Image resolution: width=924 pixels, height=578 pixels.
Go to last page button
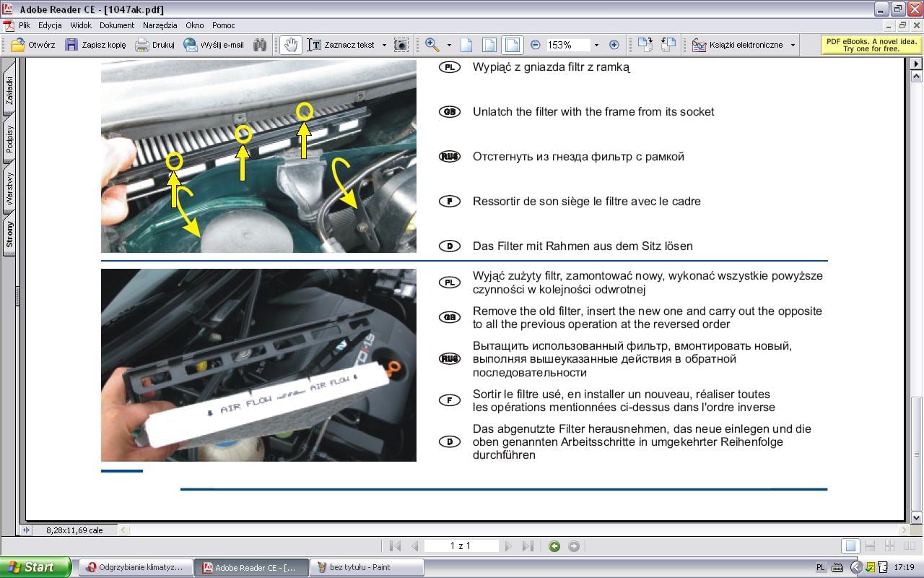(x=528, y=546)
